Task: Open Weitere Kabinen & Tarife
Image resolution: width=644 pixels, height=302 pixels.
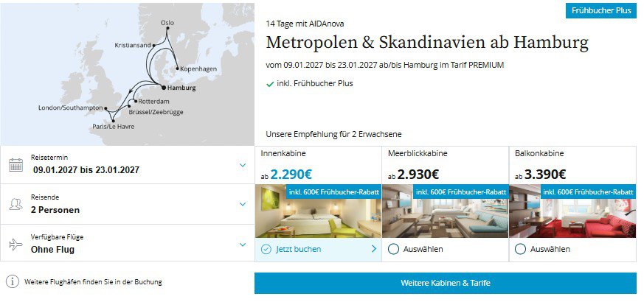Action: (445, 283)
